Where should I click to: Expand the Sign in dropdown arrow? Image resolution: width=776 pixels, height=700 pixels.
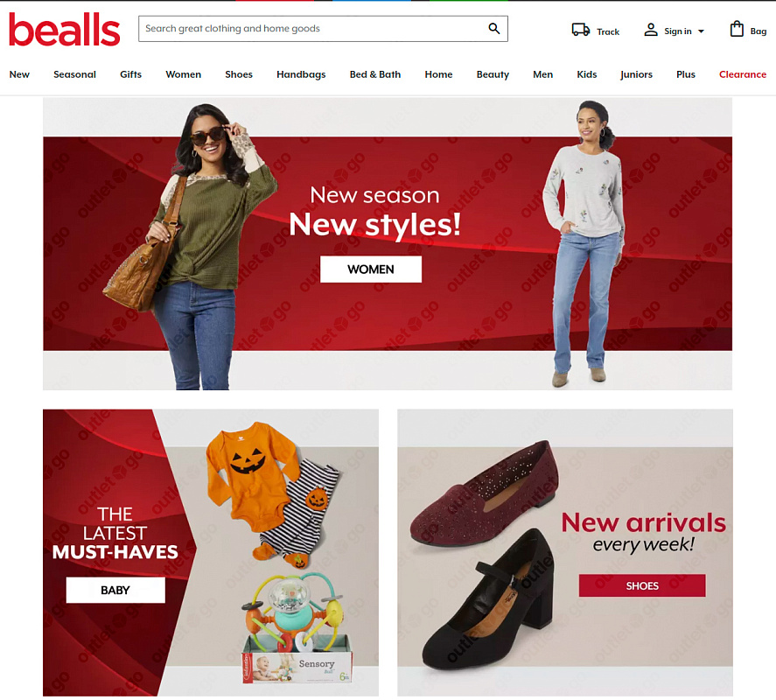(x=701, y=31)
